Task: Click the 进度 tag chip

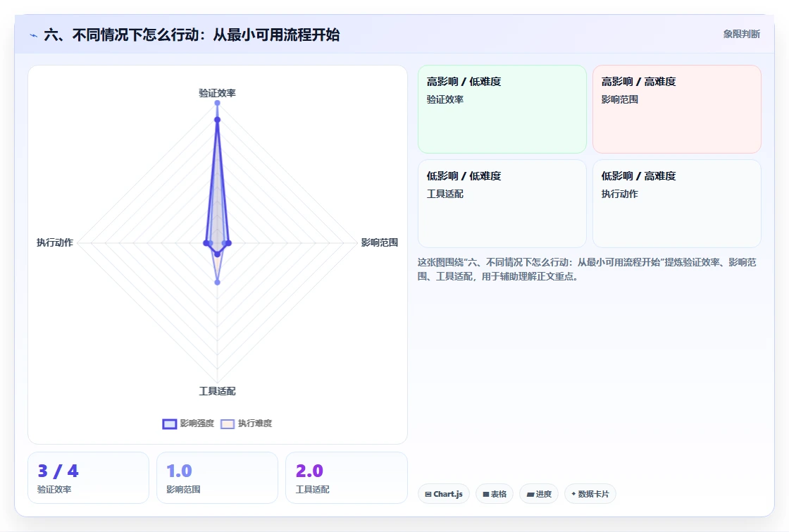Action: pos(539,494)
